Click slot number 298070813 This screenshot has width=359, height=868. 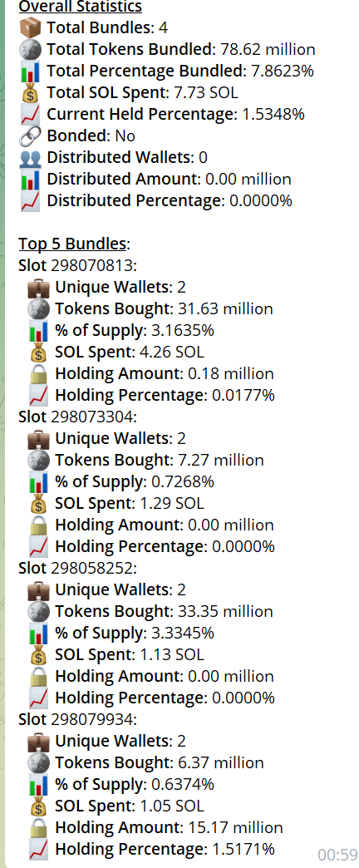[93, 266]
